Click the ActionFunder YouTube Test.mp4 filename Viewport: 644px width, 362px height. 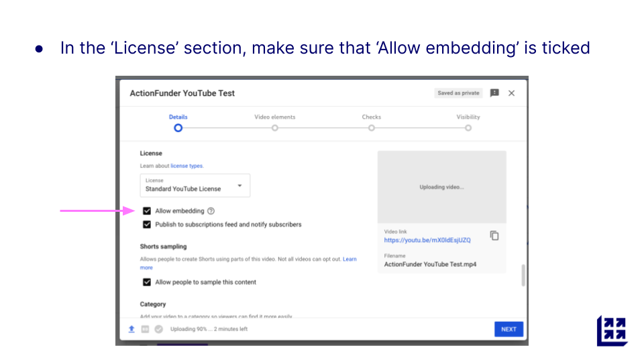(430, 264)
